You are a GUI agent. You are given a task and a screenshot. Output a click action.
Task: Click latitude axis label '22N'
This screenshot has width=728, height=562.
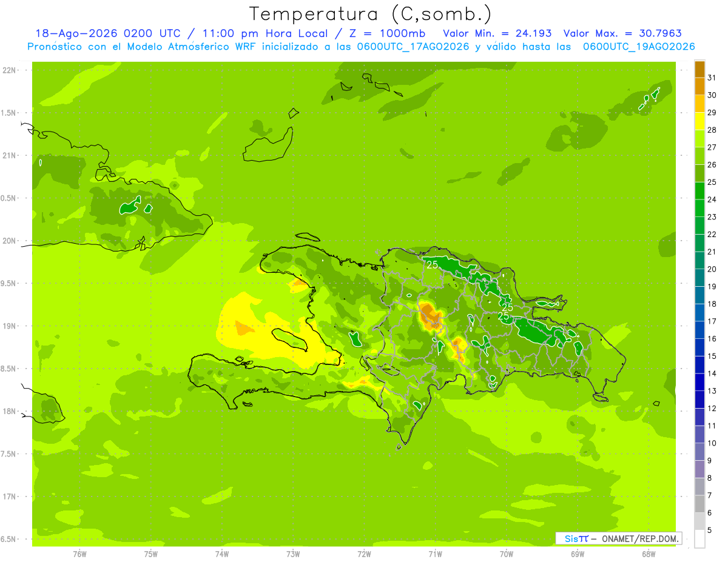tap(8, 70)
